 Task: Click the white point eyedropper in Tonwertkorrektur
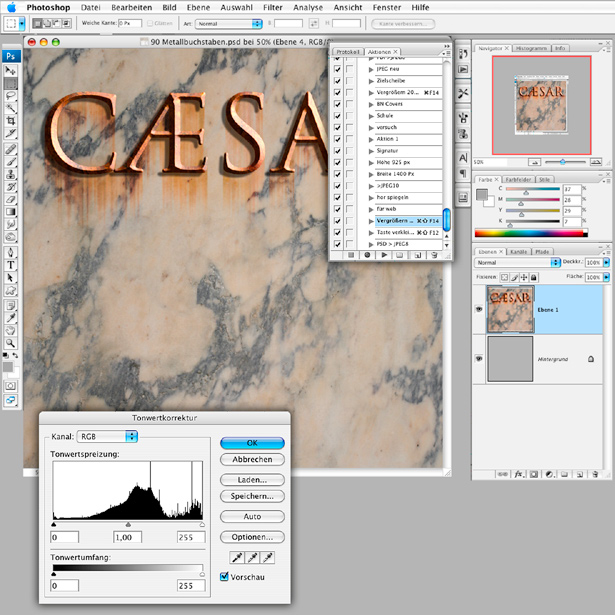(x=268, y=556)
